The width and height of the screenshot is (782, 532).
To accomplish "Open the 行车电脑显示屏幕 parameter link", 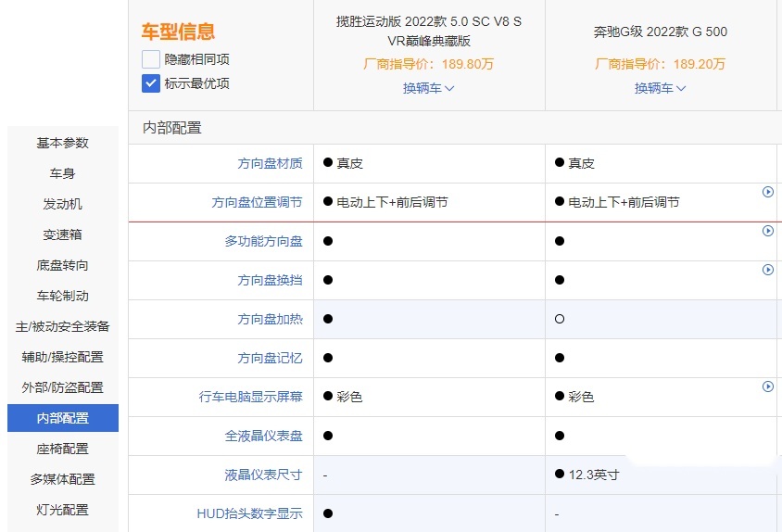I will pos(250,397).
